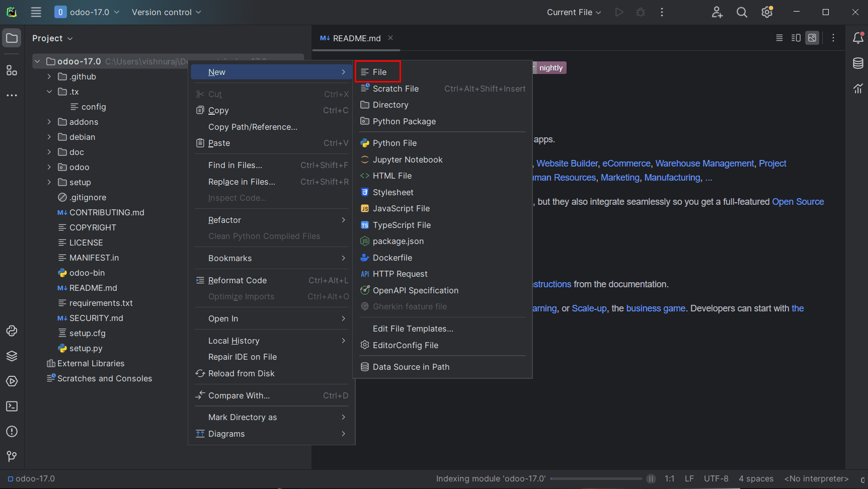The width and height of the screenshot is (868, 489).
Task: Choose Directory from New submenu
Action: pyautogui.click(x=443, y=105)
